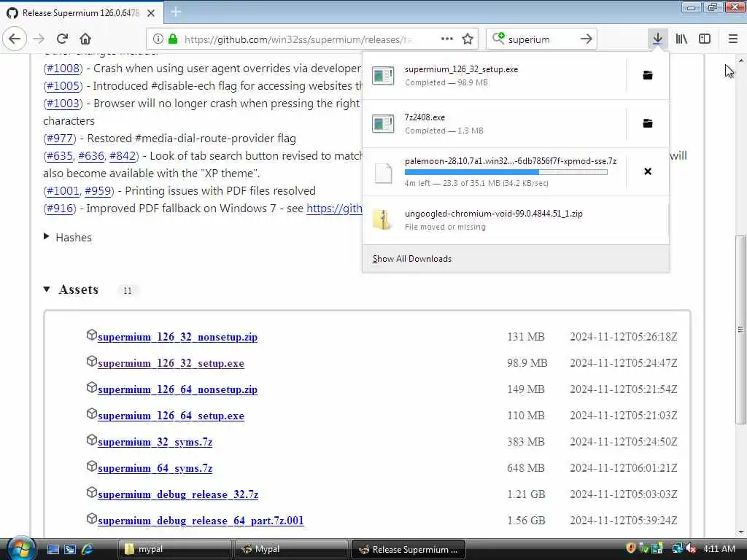
Task: Click the Release Supermium taskbar button
Action: 409,549
